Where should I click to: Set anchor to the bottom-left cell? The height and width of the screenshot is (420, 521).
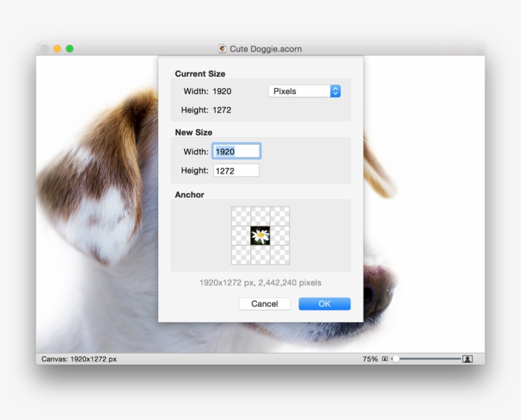(x=241, y=255)
